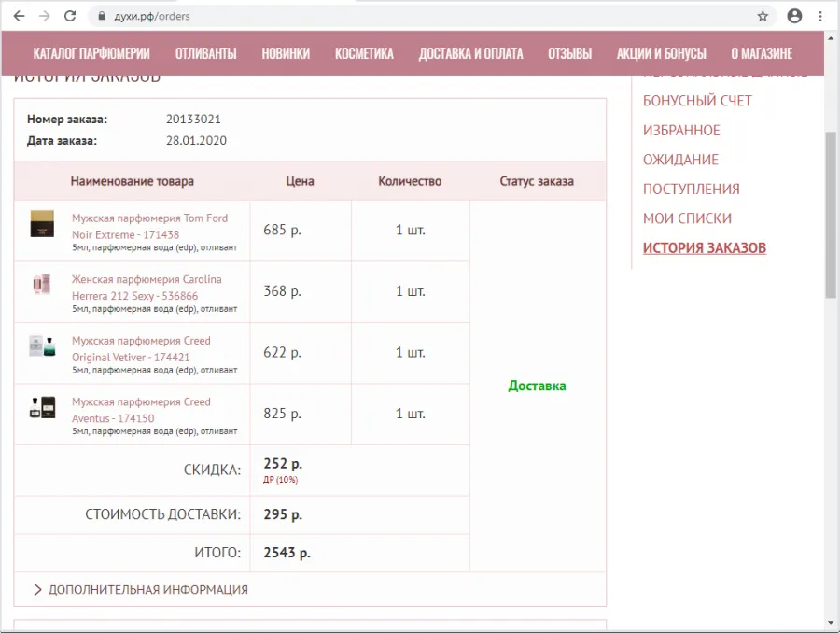The height and width of the screenshot is (633, 840).
Task: Click order number 20133021
Action: [193, 119]
